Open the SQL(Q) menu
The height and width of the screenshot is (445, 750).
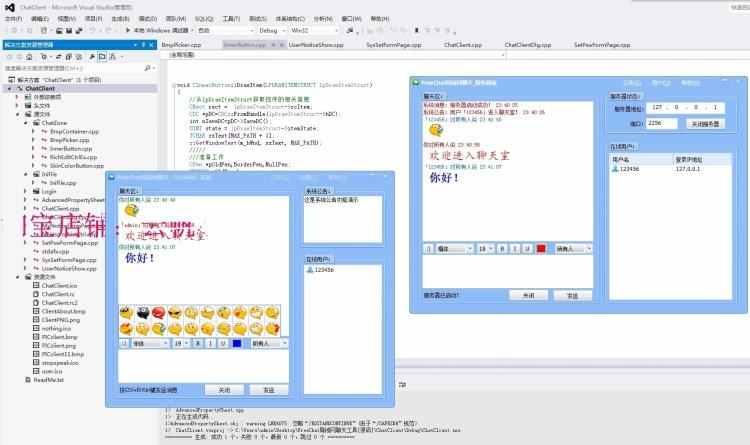point(204,19)
